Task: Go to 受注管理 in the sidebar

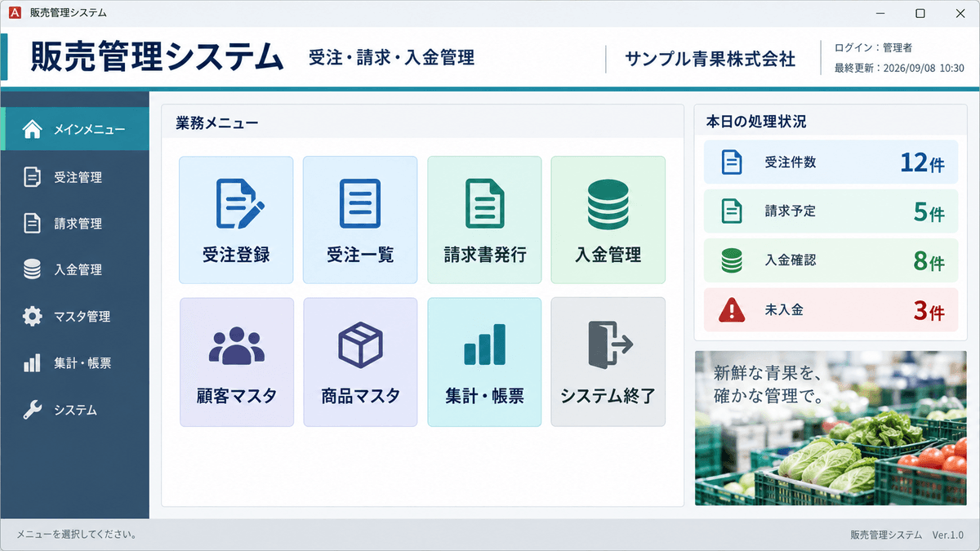Action: (x=75, y=177)
